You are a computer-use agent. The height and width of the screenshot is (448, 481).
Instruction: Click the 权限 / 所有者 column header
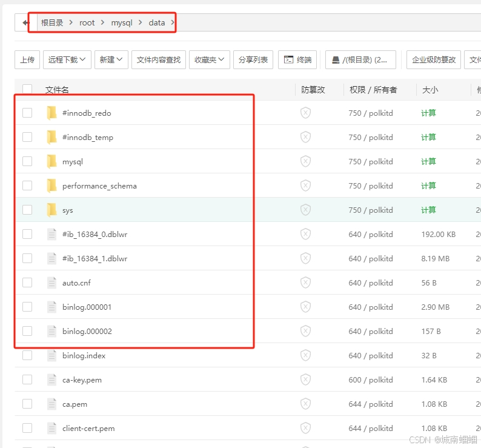click(x=373, y=90)
